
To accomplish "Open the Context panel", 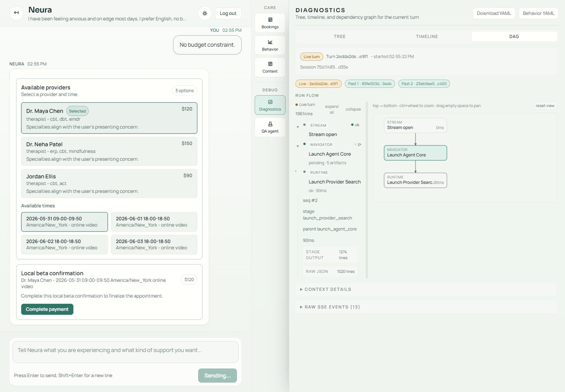I will point(270,67).
